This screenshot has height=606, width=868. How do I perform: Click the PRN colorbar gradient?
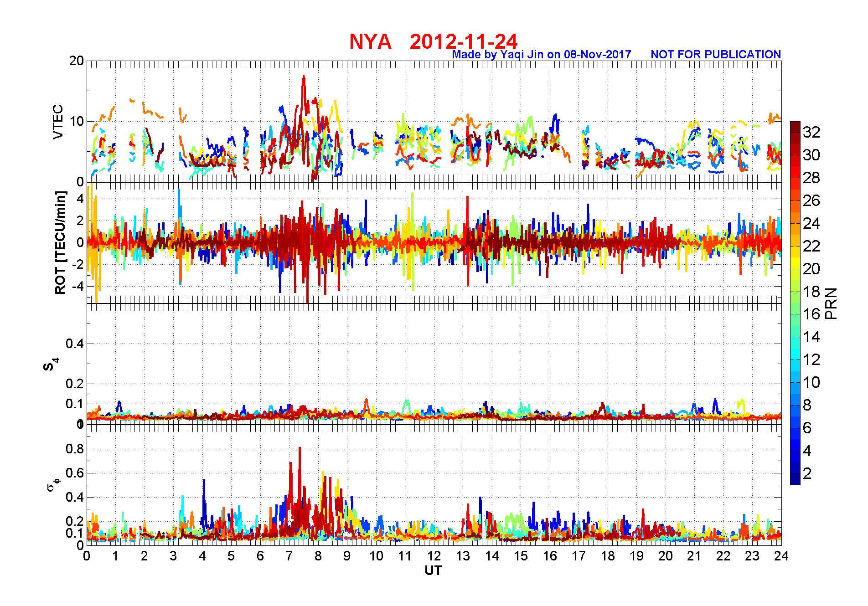pyautogui.click(x=795, y=303)
